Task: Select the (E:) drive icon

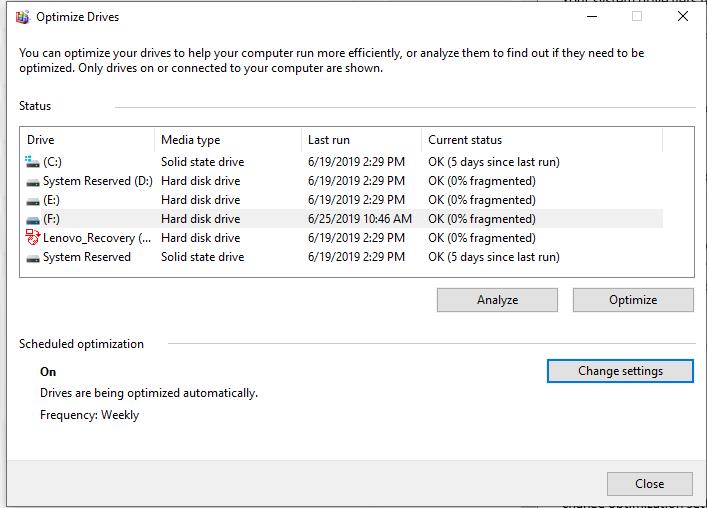Action: tap(32, 201)
